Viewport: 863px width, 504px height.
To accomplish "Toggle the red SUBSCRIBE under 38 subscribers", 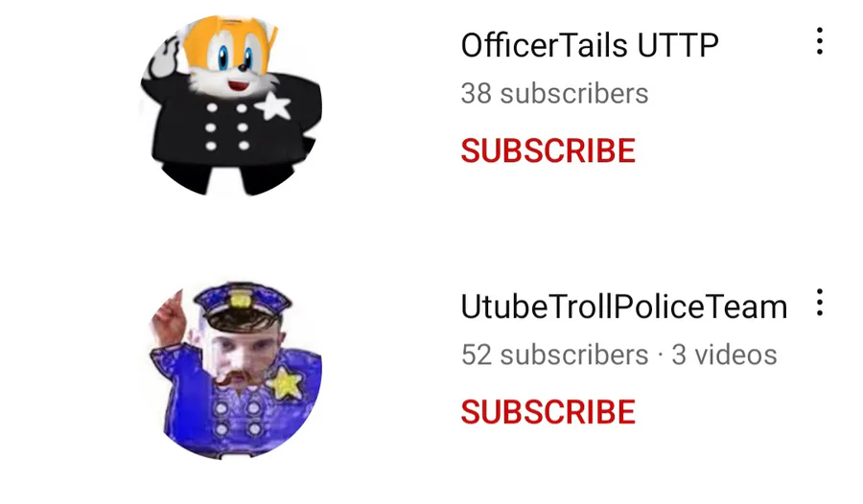I will pyautogui.click(x=548, y=150).
